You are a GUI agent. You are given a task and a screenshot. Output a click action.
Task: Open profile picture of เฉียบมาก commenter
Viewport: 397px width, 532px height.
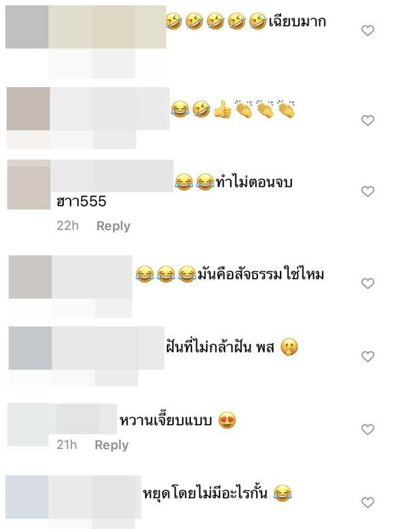point(27,27)
